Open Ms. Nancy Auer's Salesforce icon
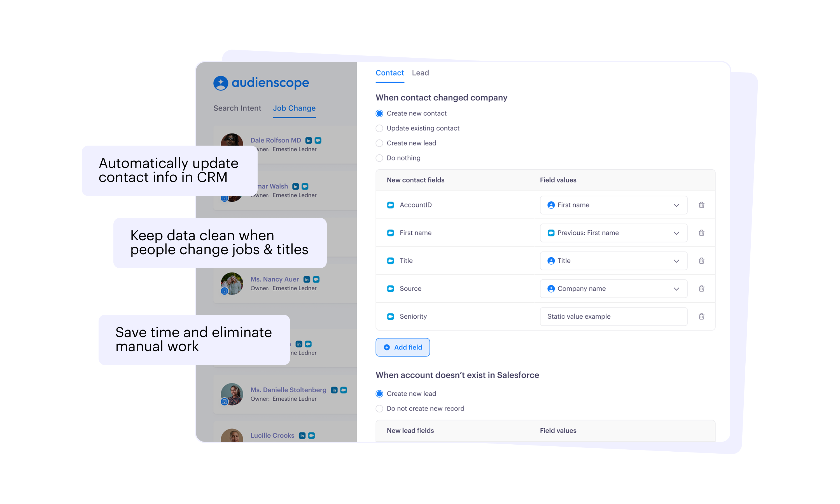Screen dimensions: 840x504 (x=316, y=279)
